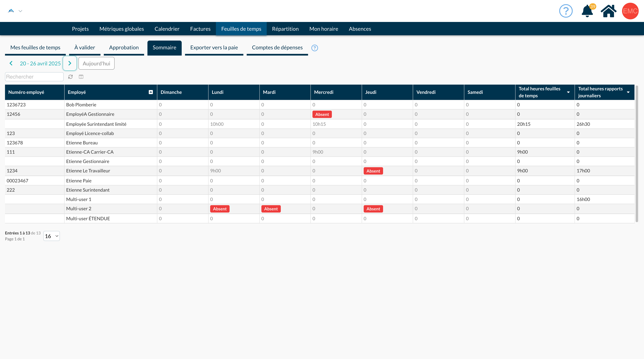Screen dimensions: 644x359
Task: Open notifications bell with 39 badge
Action: point(587,11)
